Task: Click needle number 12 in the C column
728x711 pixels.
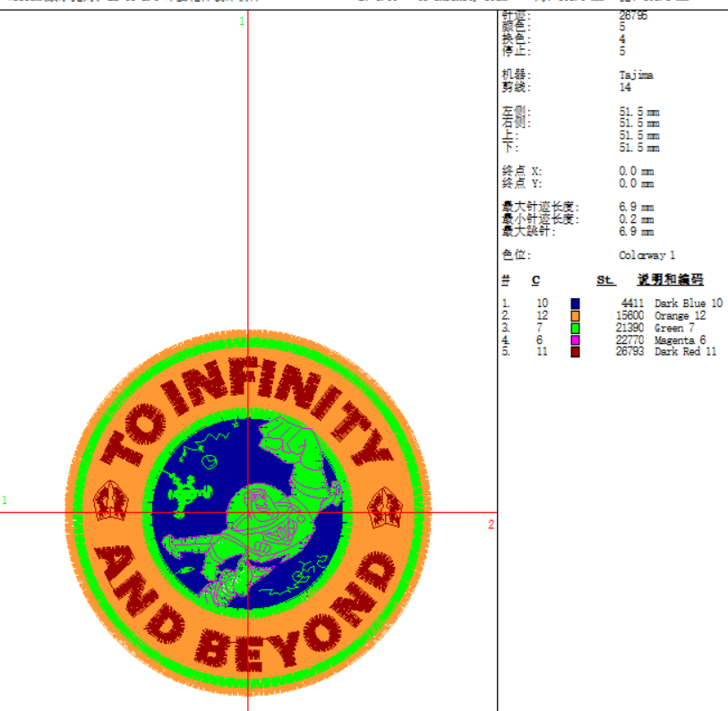Action: click(x=543, y=316)
